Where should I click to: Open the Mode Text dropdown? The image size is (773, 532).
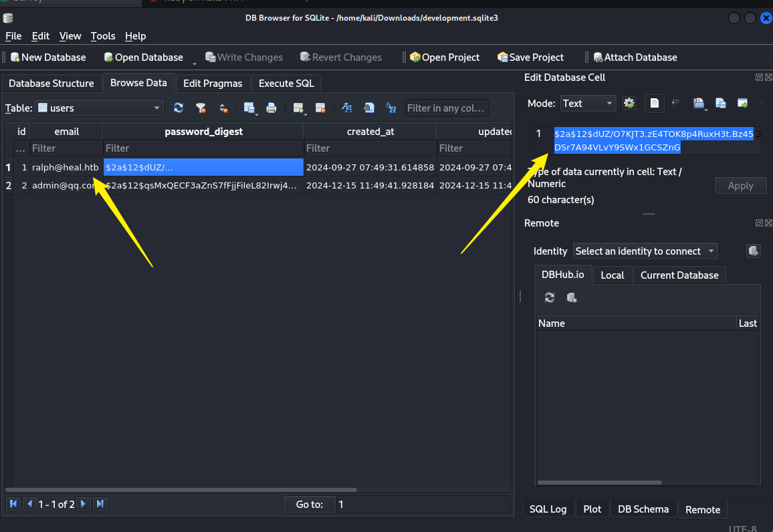pos(587,104)
